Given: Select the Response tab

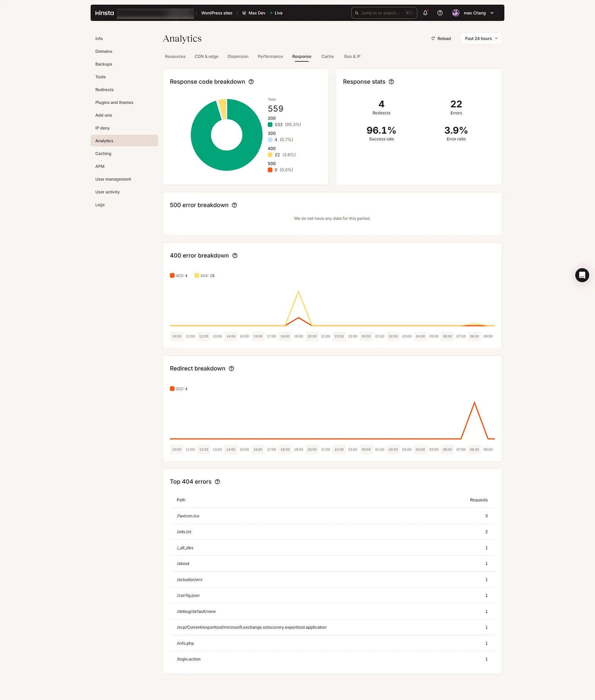Looking at the screenshot, I should point(302,57).
